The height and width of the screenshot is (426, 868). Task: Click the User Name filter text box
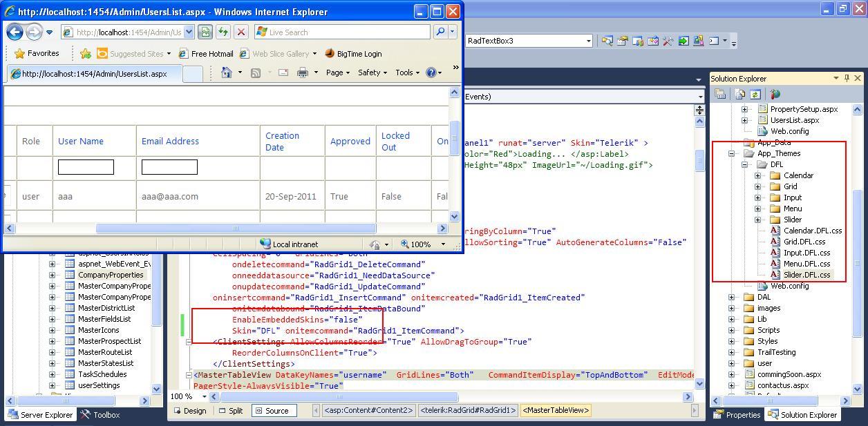coord(86,167)
